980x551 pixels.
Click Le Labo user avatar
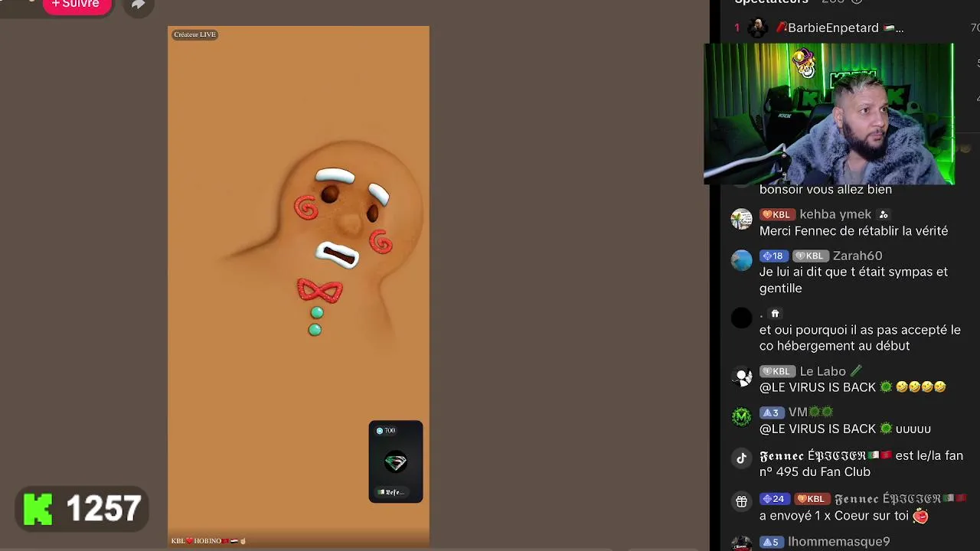[741, 376]
